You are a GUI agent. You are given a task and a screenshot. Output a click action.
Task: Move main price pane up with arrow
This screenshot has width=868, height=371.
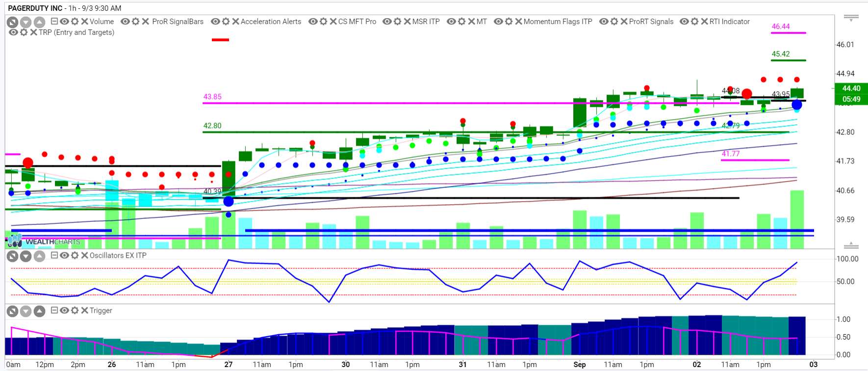tap(40, 22)
